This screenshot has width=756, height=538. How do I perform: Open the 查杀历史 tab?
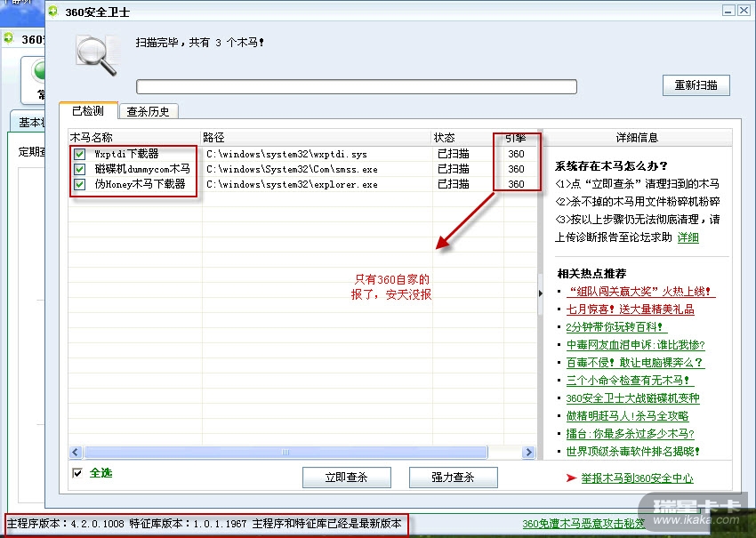[x=148, y=112]
